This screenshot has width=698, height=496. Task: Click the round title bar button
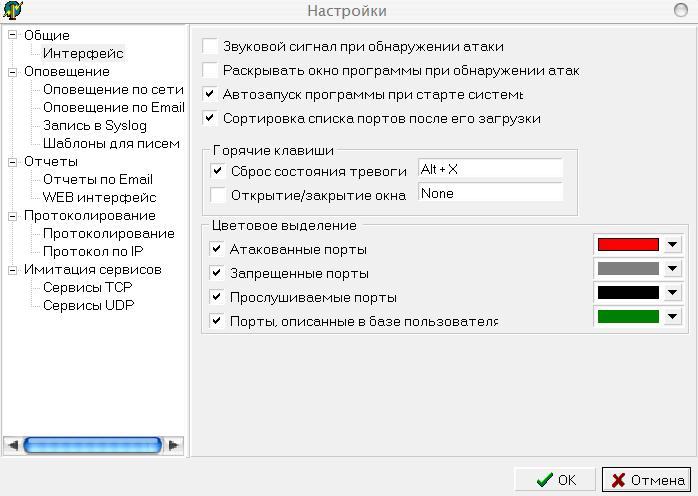pos(681,10)
